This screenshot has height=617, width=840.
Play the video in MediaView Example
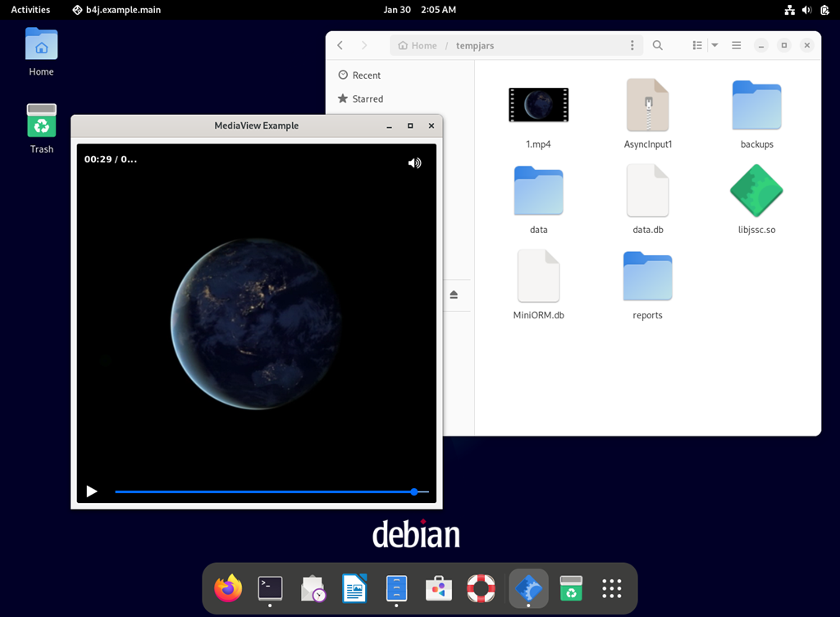coord(91,491)
